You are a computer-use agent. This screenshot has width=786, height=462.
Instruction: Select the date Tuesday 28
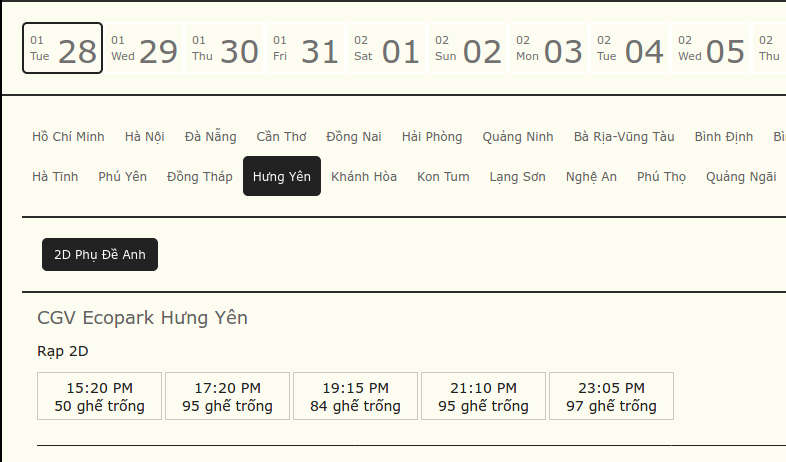click(62, 49)
